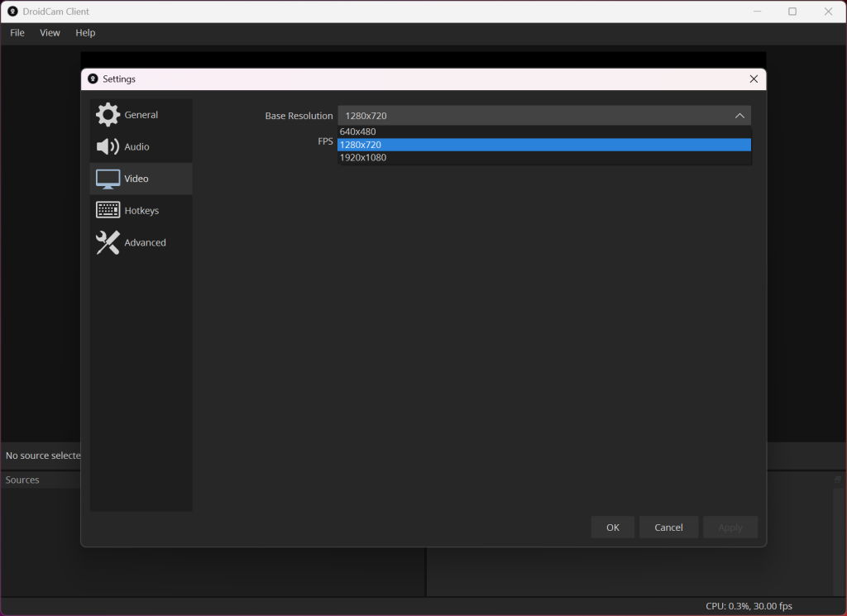Click the FPS label
847x616 pixels.
click(x=325, y=141)
